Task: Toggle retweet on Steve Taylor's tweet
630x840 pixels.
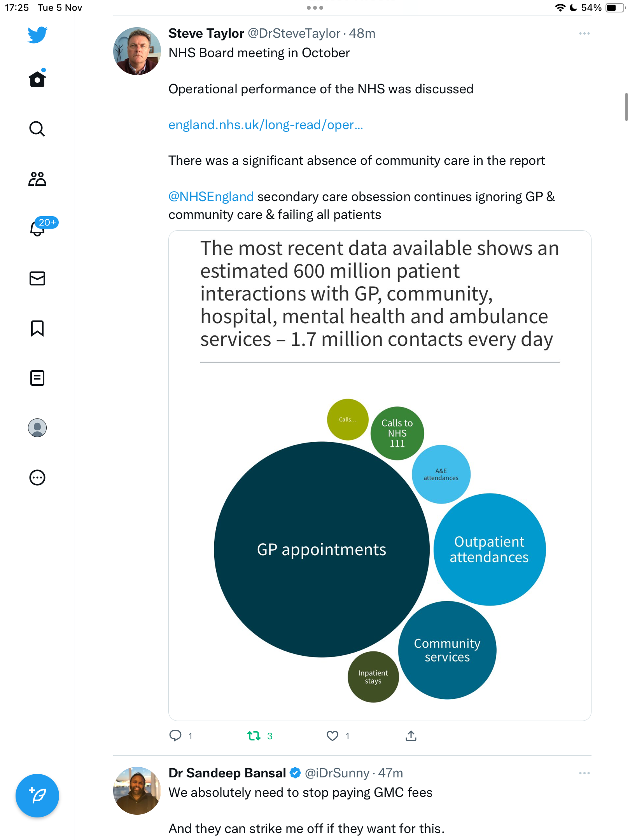Action: pos(254,736)
